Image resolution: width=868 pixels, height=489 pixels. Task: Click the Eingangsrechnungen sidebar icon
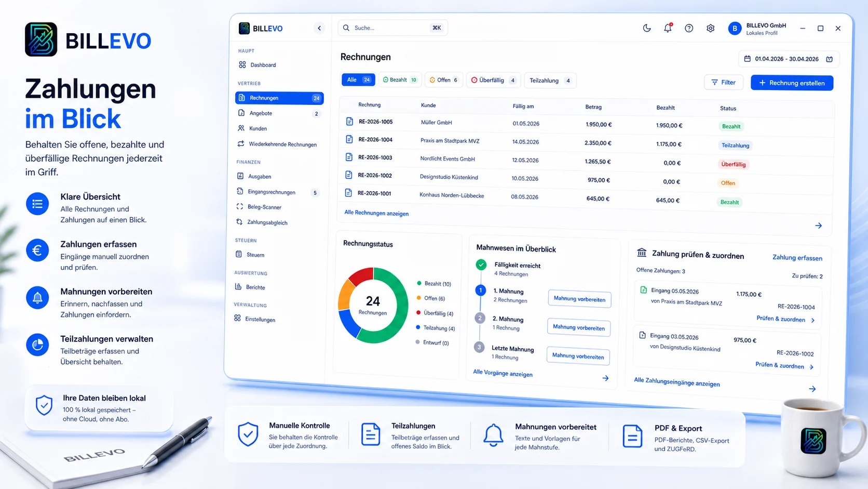point(240,192)
